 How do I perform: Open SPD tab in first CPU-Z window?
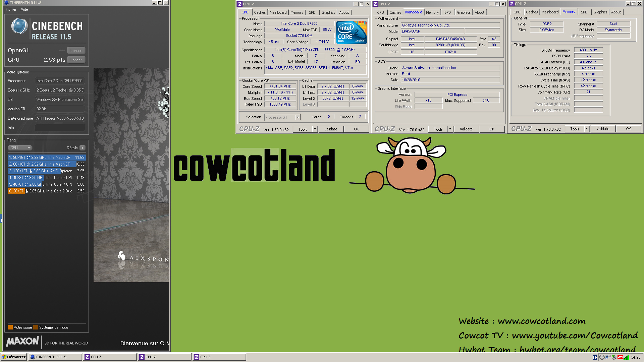pos(312,12)
